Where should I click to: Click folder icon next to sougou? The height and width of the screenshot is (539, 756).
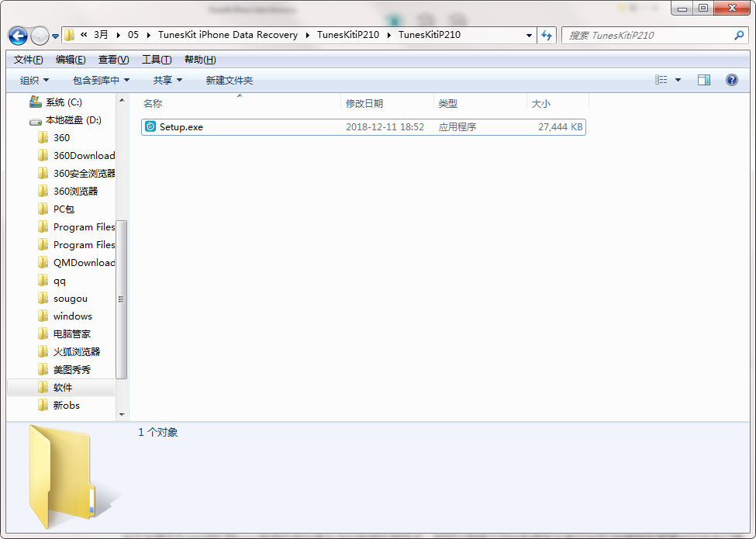click(43, 299)
